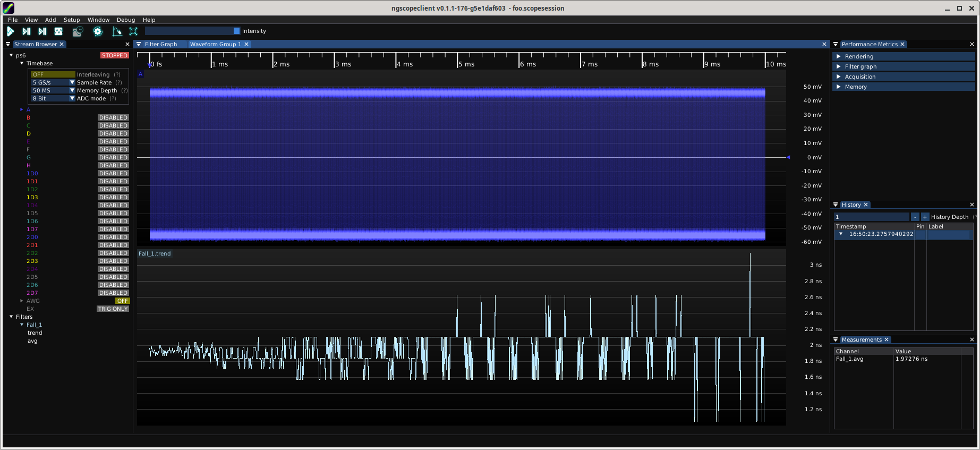This screenshot has height=450, width=980.
Task: Toggle channel B DISABLED badge
Action: (x=113, y=117)
